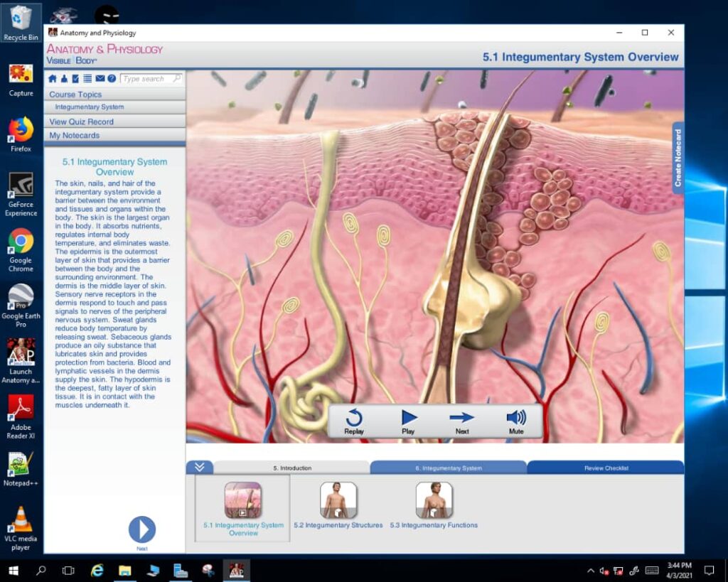Click the 5.1 Integumentary System Overview title header
The image size is (728, 582).
(x=580, y=57)
